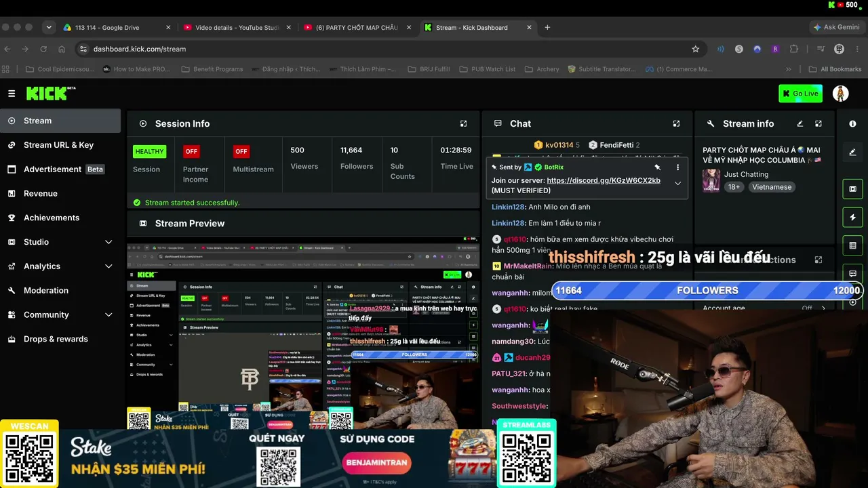Click the Go Live button

800,94
